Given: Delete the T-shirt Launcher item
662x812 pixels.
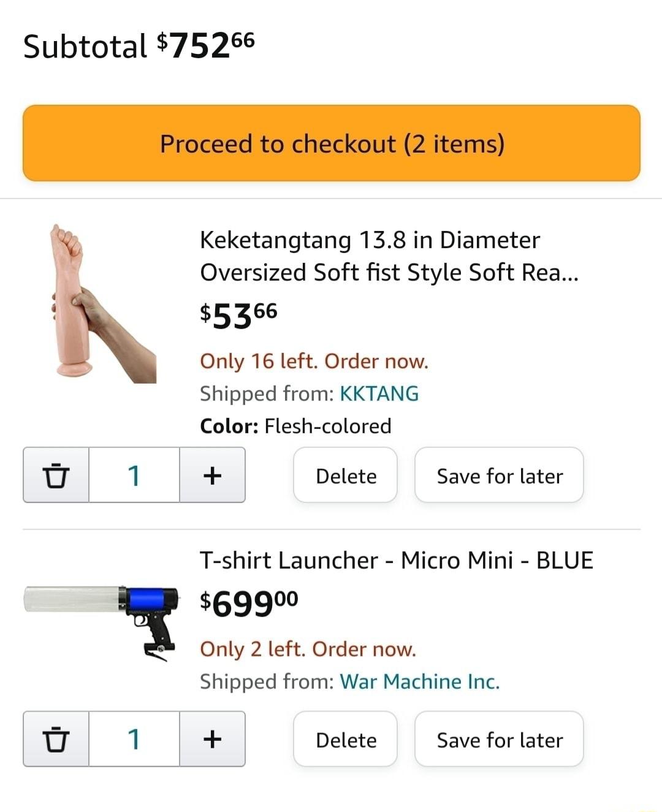Looking at the screenshot, I should coord(345,740).
